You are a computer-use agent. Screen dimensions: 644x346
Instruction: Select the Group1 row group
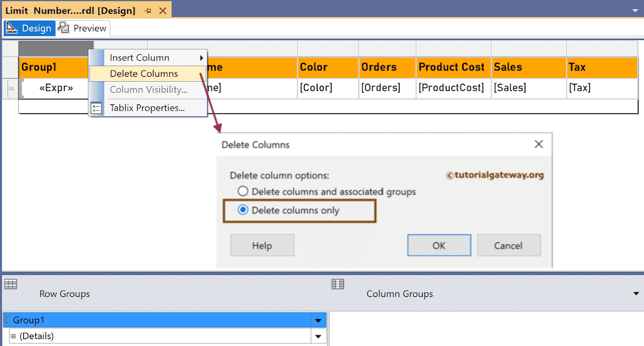point(157,320)
